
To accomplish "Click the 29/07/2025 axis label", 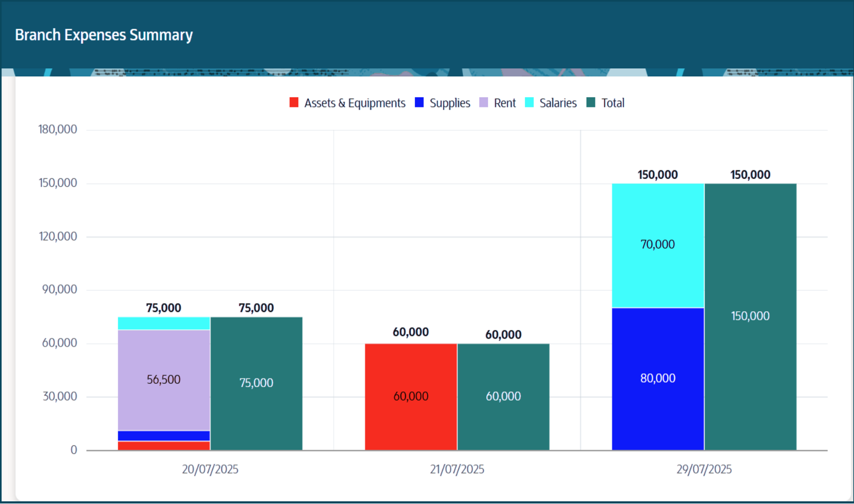I will 704,469.
